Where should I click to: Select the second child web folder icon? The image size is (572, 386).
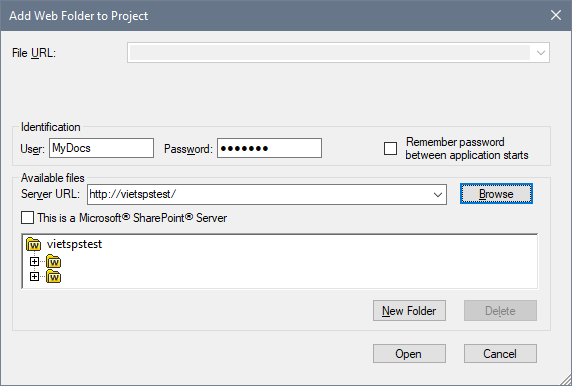coord(54,277)
